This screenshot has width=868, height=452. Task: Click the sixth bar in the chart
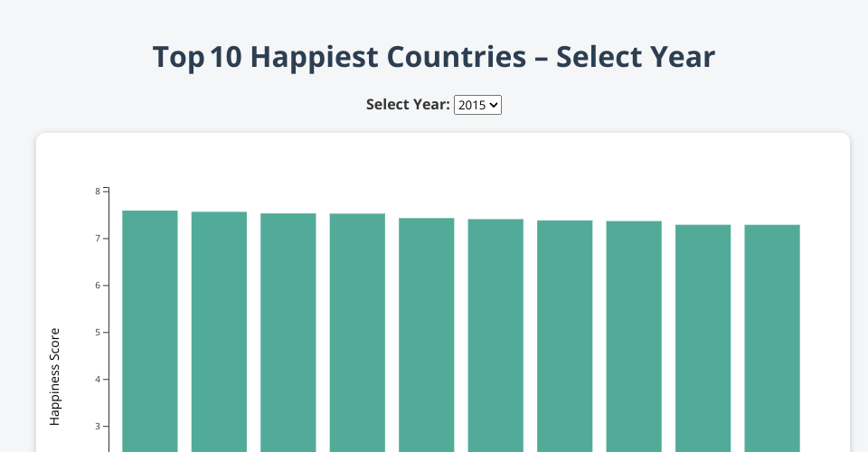coord(495,334)
